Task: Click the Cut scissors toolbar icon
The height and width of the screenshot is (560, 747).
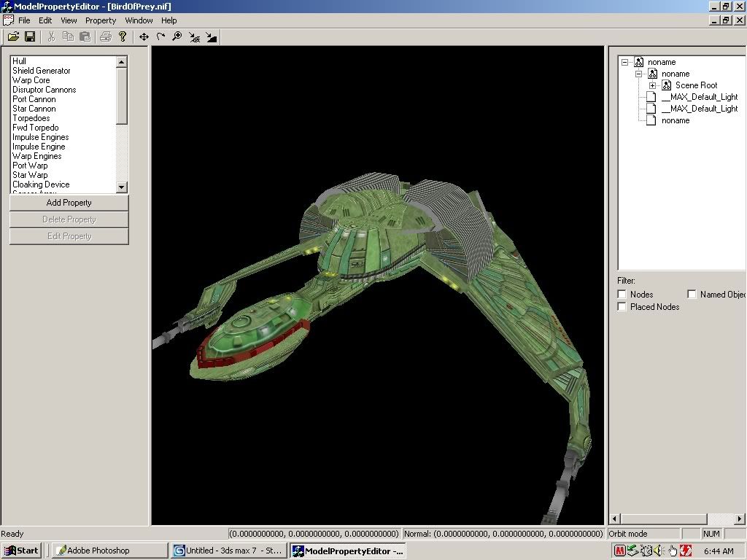Action: tap(52, 36)
